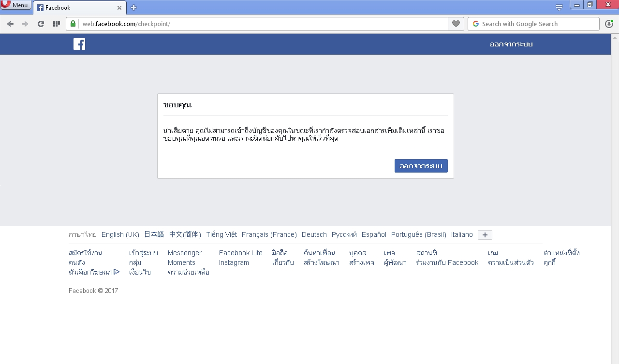Open คนดัง footer link

(77, 262)
